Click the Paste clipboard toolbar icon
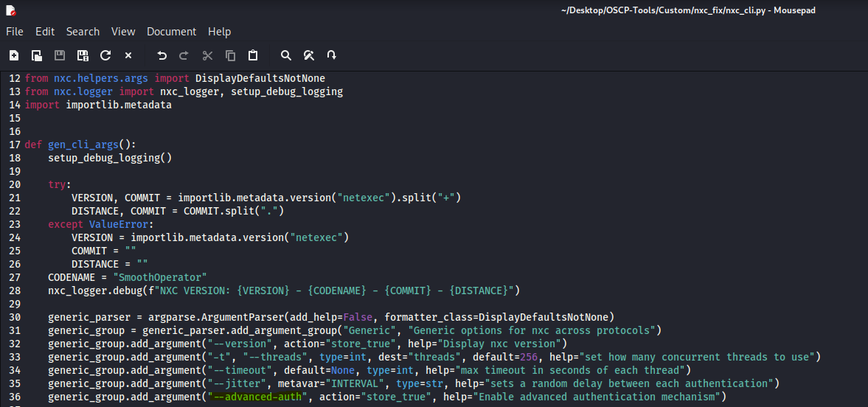Screen dimensions: 868x407 [x=253, y=55]
